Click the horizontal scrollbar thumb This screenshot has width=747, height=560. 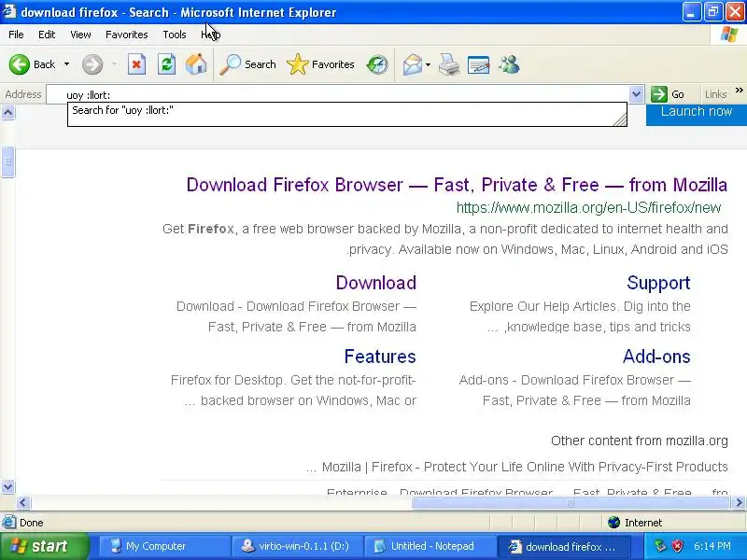(x=571, y=503)
